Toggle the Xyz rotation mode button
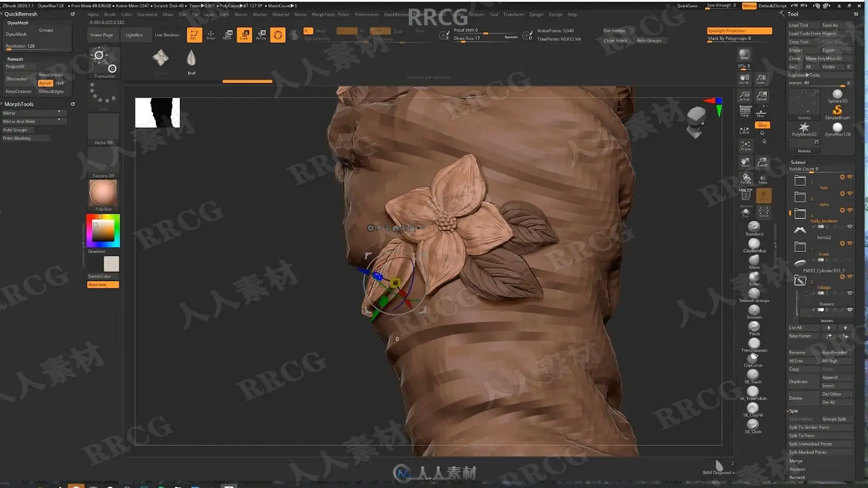The image size is (868, 488). tap(762, 125)
